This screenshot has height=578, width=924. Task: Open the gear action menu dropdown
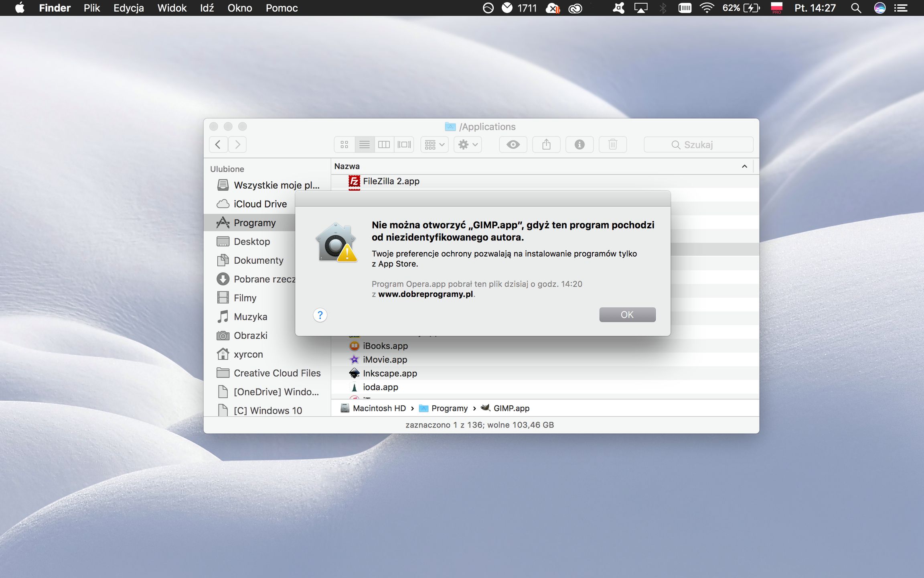pyautogui.click(x=468, y=144)
